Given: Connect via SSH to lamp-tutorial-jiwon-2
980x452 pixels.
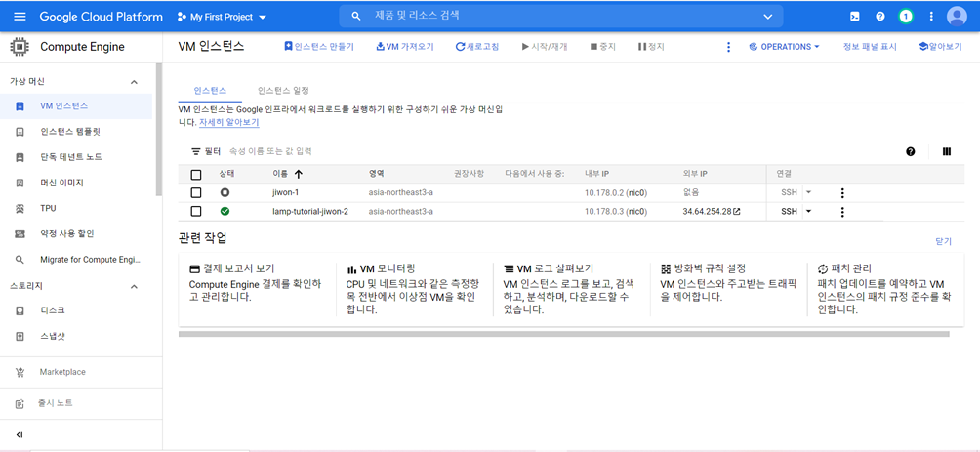Looking at the screenshot, I should coord(790,211).
